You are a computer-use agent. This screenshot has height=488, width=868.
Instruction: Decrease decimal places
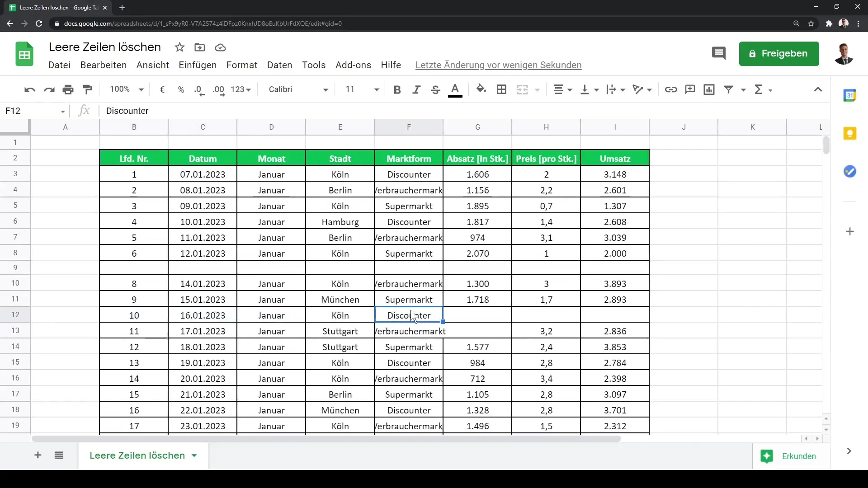pos(199,89)
